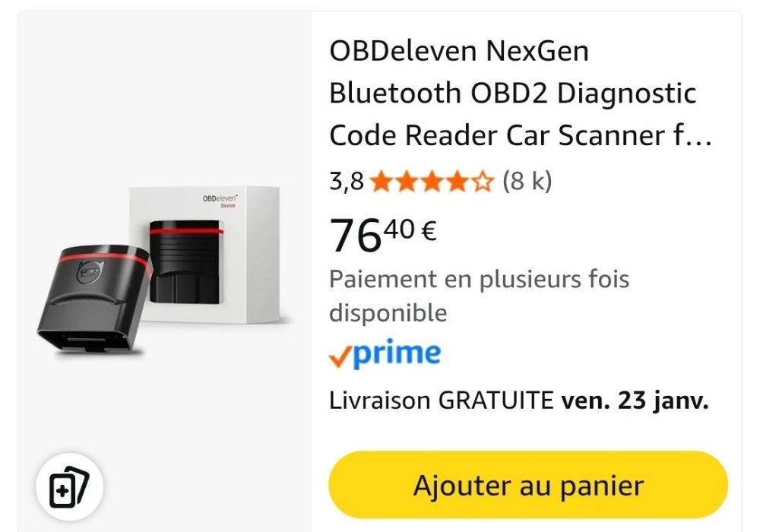Open the black OBD dongle product image

(95, 298)
